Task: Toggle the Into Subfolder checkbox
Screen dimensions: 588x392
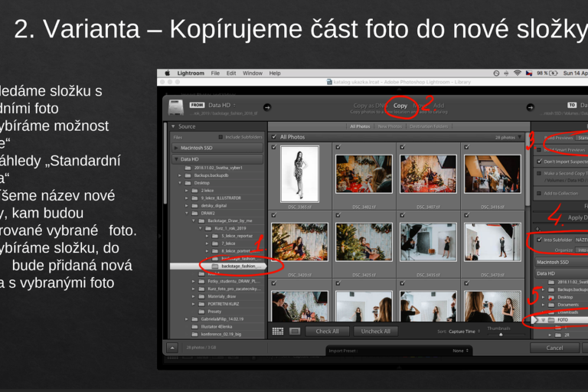Action: point(539,240)
